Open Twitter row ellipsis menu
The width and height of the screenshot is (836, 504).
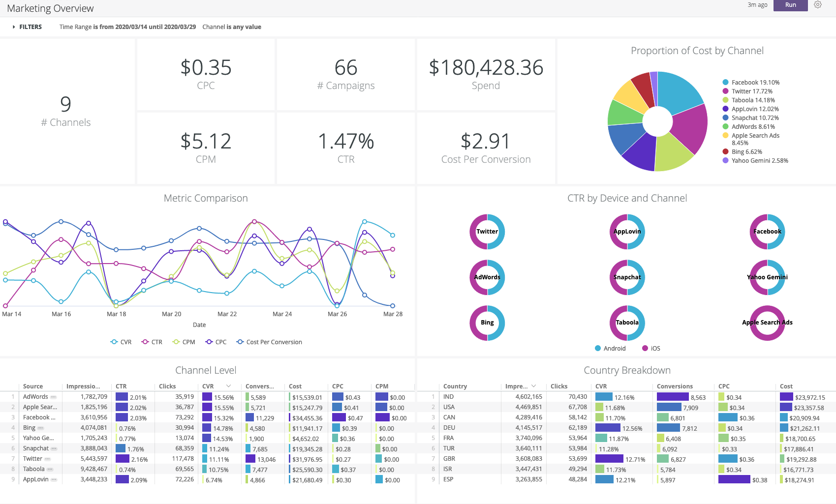[x=47, y=459]
